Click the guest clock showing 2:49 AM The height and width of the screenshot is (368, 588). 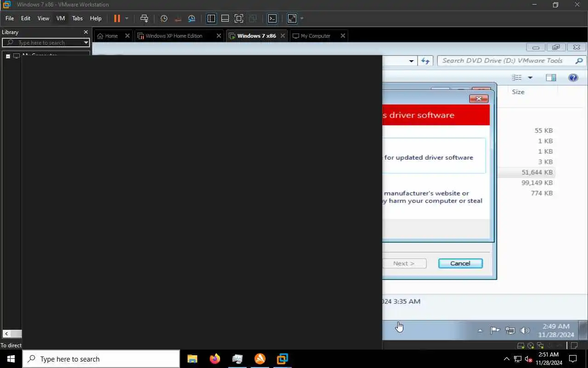556,330
